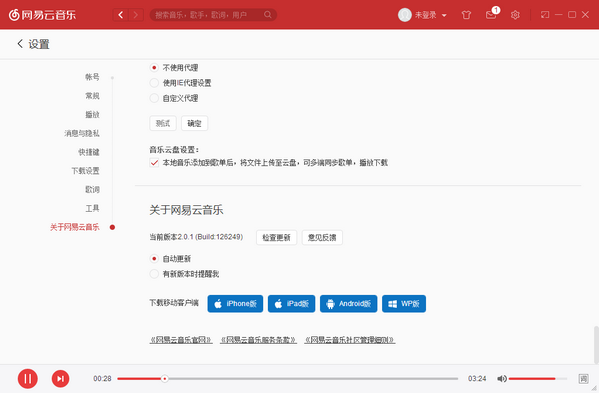Skip to the next track
The height and width of the screenshot is (393, 599).
pos(60,378)
